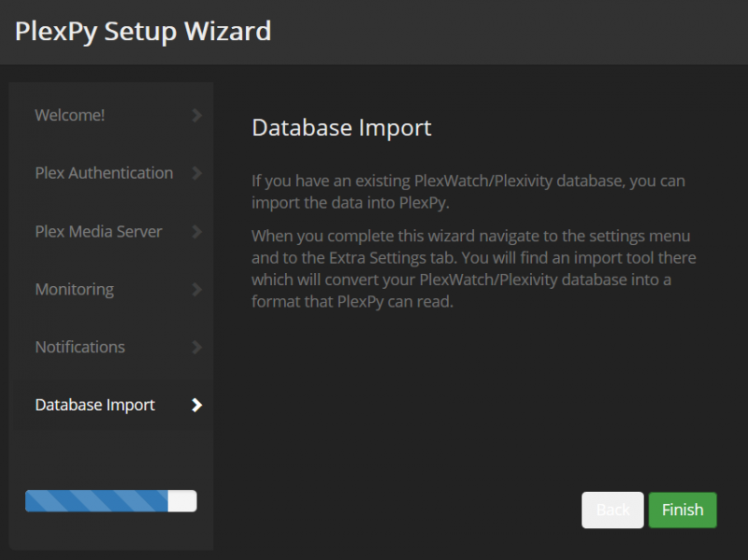748x560 pixels.
Task: Click the arrow next to Notifications
Action: (196, 347)
